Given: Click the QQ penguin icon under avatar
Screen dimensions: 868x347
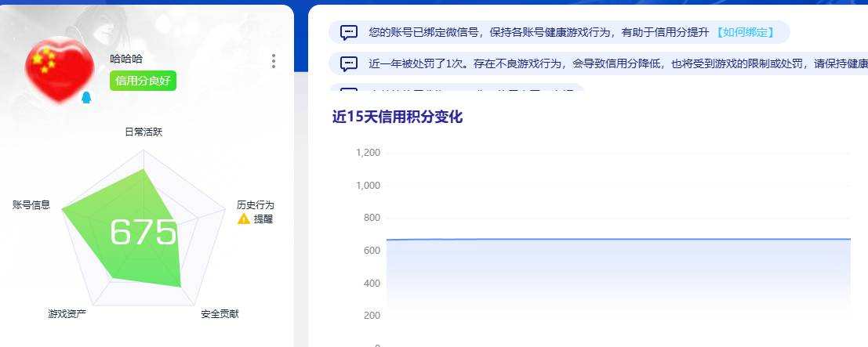Looking at the screenshot, I should pos(86,98).
